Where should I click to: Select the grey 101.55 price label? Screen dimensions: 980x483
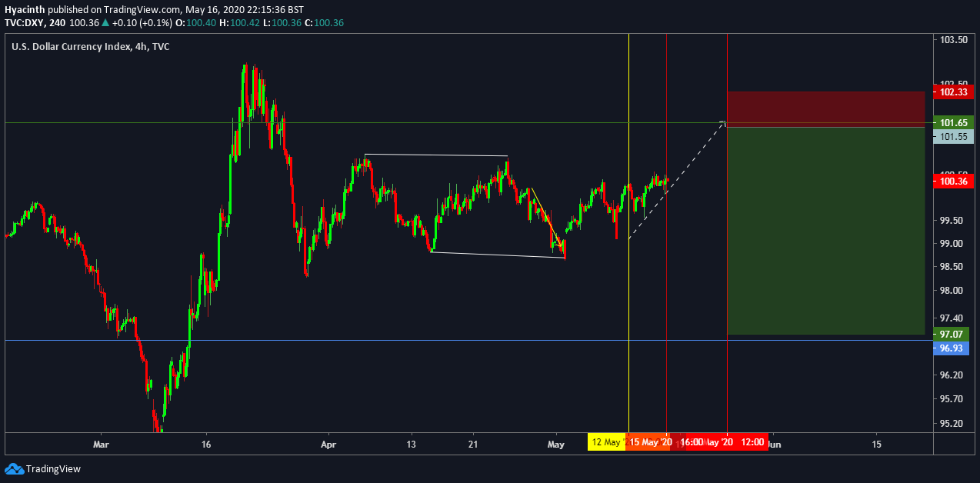[x=954, y=136]
